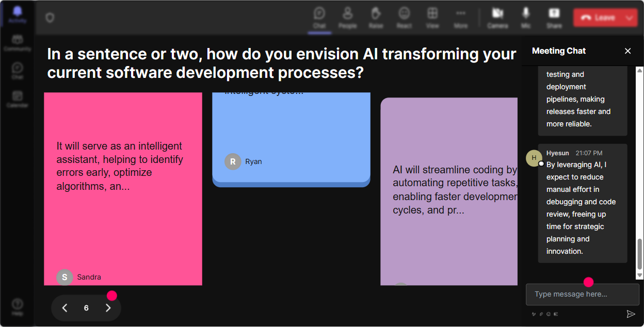Click in the Type message here field

(582, 294)
